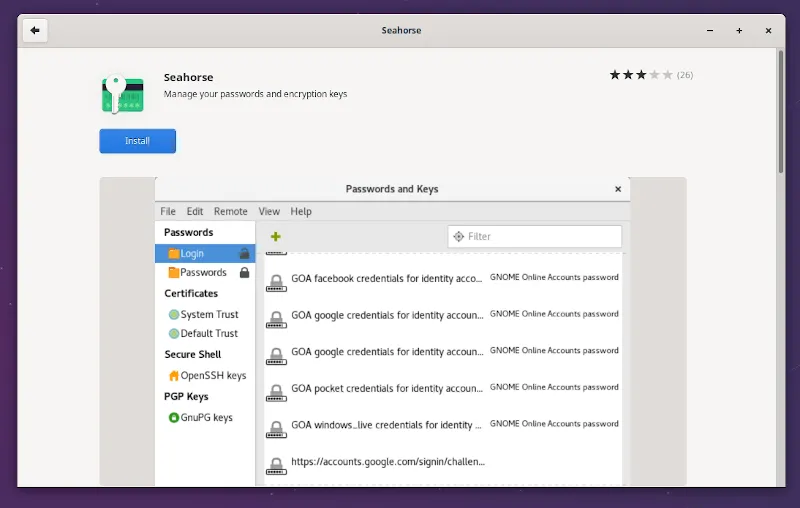Open the Edit menu
The height and width of the screenshot is (508, 800).
[195, 212]
